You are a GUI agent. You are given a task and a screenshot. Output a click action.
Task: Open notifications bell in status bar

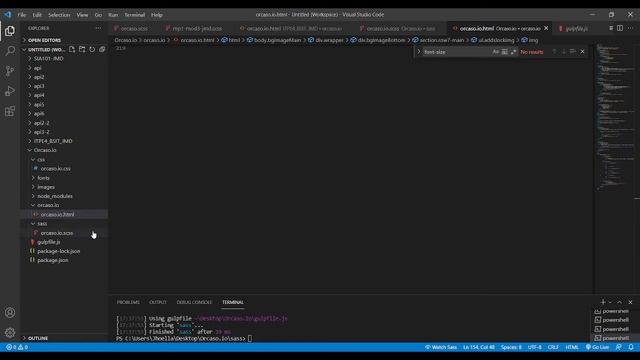(631, 347)
